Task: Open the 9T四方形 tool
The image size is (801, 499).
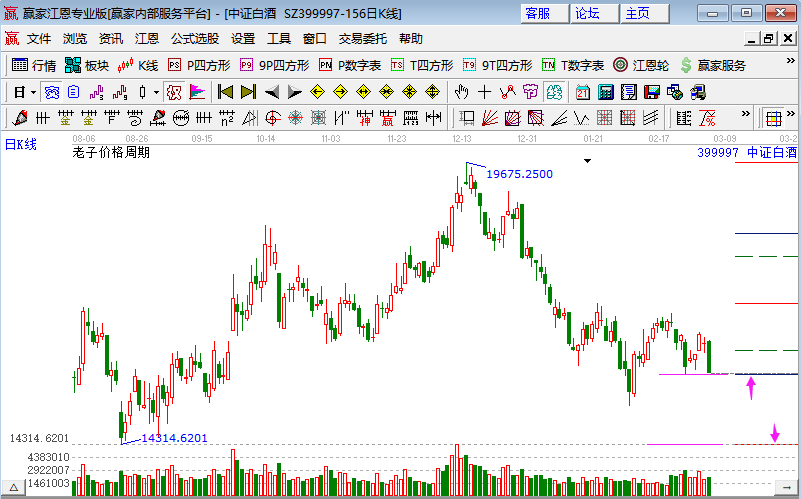Action: [498, 65]
